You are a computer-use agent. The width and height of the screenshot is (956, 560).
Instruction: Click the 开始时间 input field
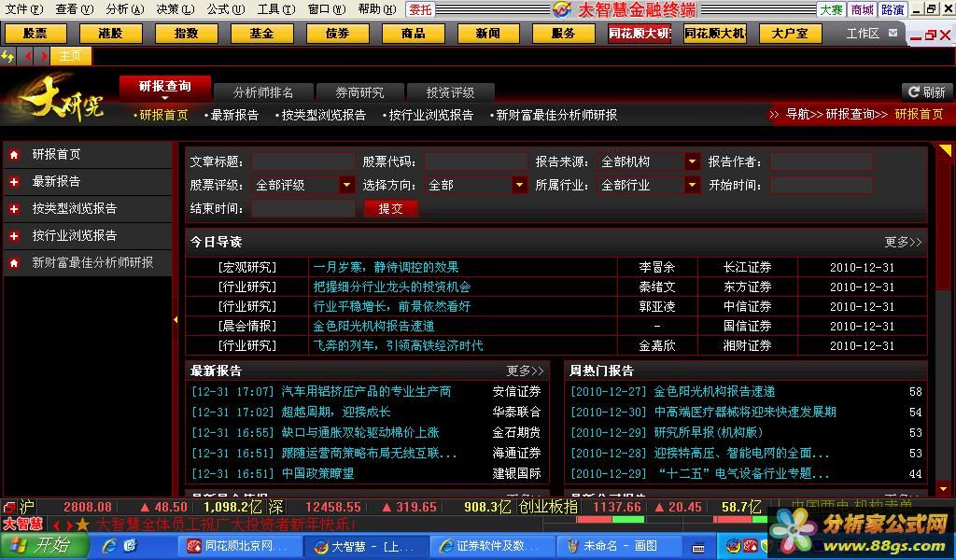click(x=822, y=185)
